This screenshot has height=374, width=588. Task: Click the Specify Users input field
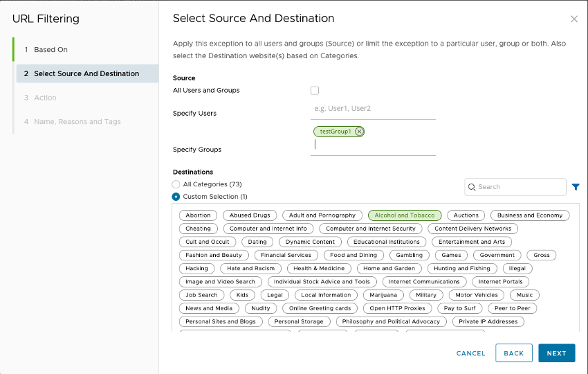[373, 109]
